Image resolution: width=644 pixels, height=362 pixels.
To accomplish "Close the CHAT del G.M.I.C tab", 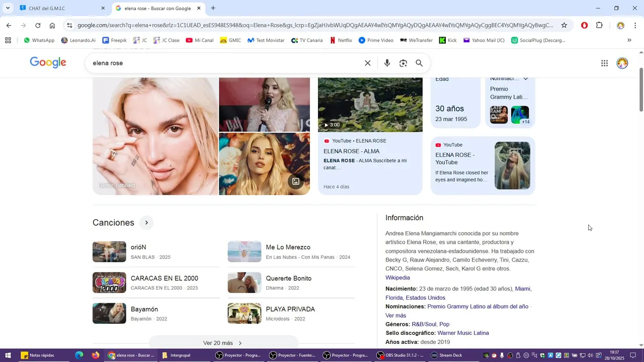I will pos(103,8).
